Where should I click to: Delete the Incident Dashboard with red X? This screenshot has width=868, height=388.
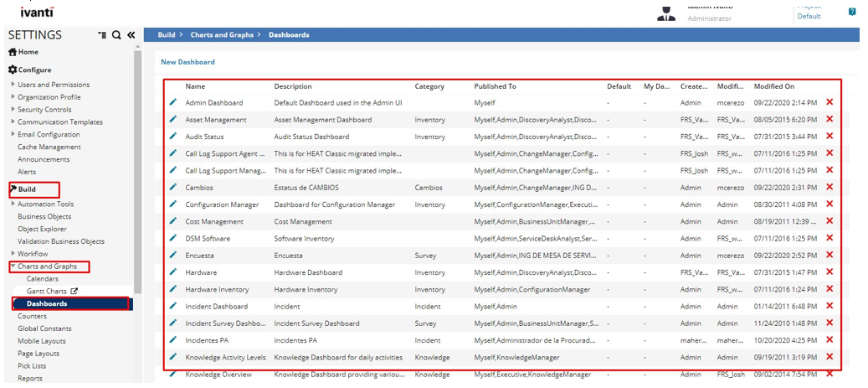pyautogui.click(x=829, y=306)
